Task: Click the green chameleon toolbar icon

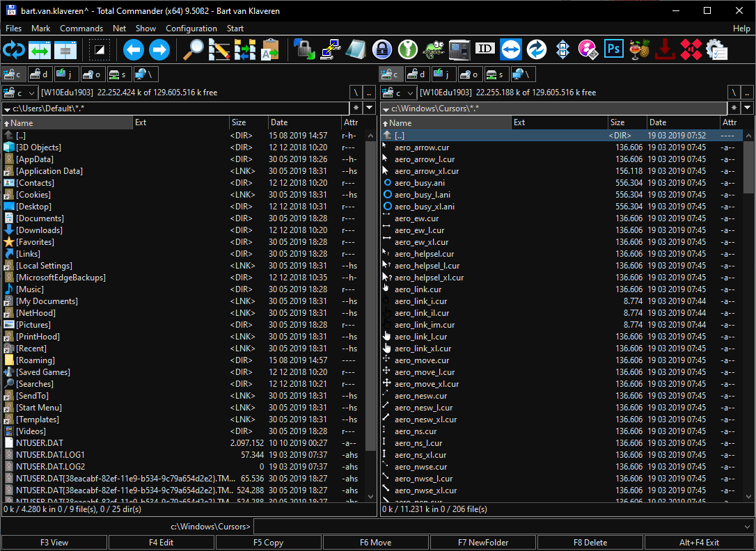Action: point(434,49)
